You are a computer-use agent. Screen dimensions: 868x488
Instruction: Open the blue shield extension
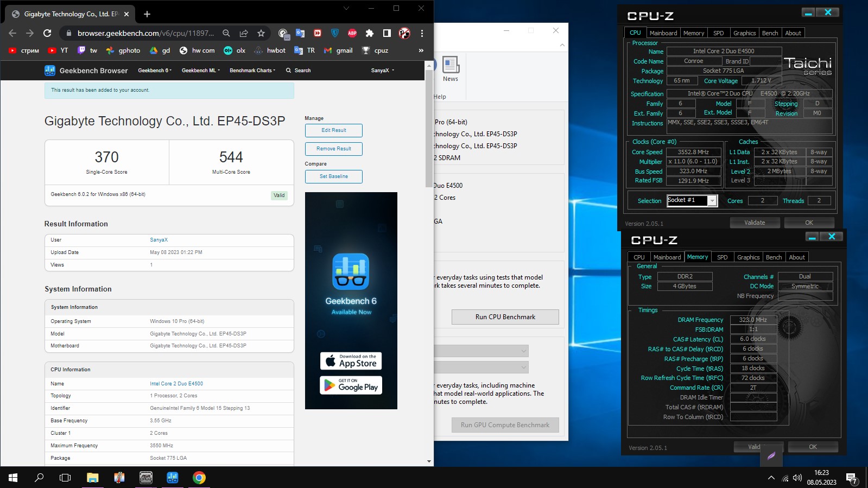click(335, 33)
